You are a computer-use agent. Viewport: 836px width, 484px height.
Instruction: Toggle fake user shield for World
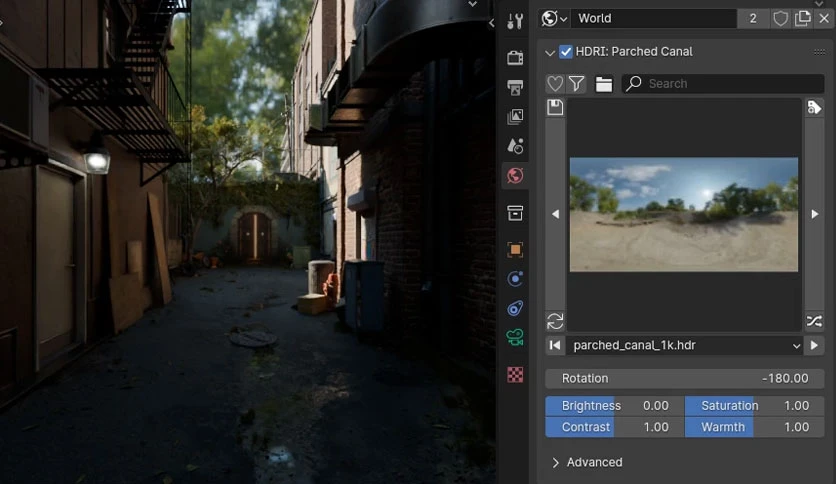pyautogui.click(x=781, y=19)
